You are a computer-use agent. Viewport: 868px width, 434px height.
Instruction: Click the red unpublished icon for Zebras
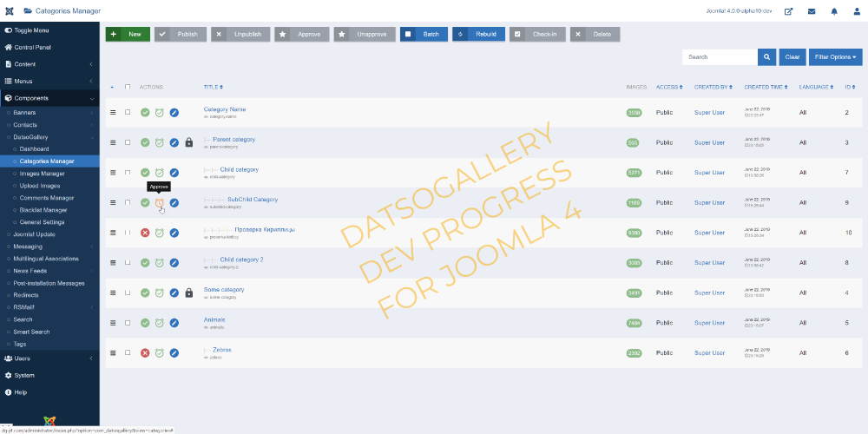point(145,353)
